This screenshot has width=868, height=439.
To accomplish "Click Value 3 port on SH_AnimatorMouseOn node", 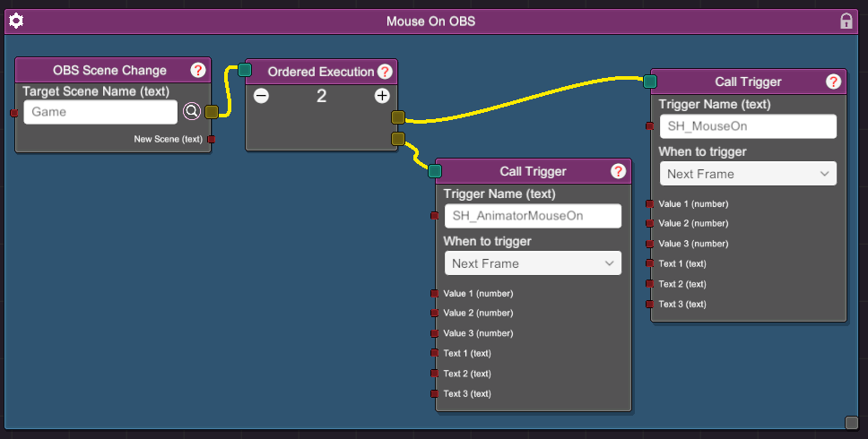I will coord(435,333).
